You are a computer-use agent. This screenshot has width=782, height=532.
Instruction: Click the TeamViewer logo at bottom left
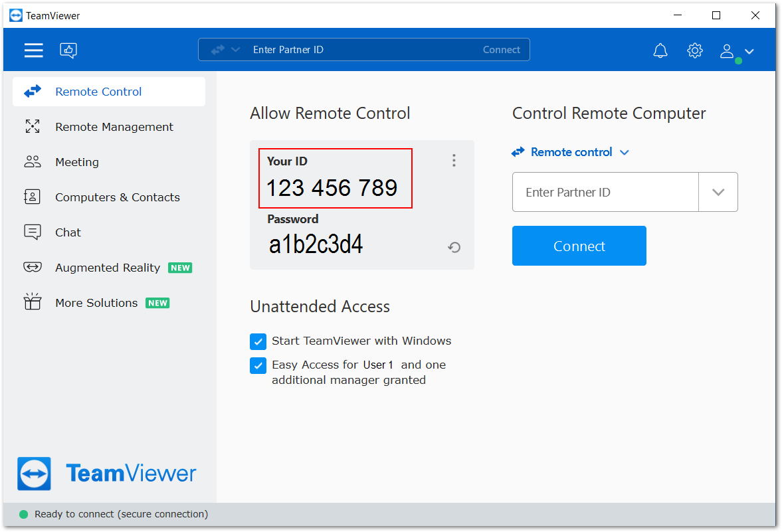(107, 474)
